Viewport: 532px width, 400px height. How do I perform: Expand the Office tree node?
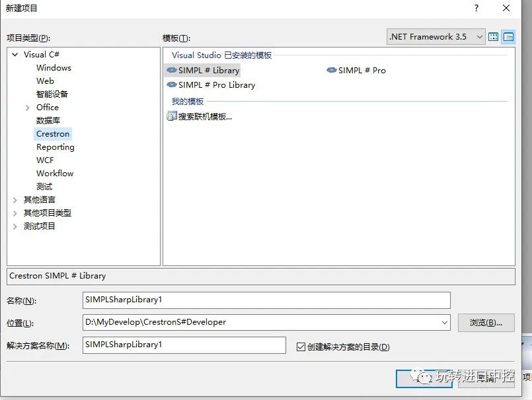click(x=28, y=108)
